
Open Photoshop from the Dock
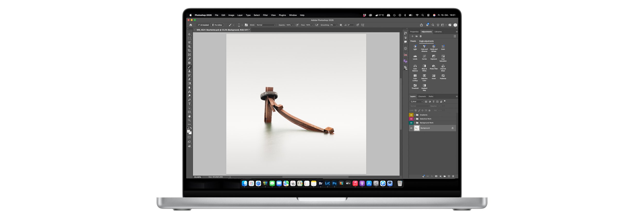pos(334,183)
